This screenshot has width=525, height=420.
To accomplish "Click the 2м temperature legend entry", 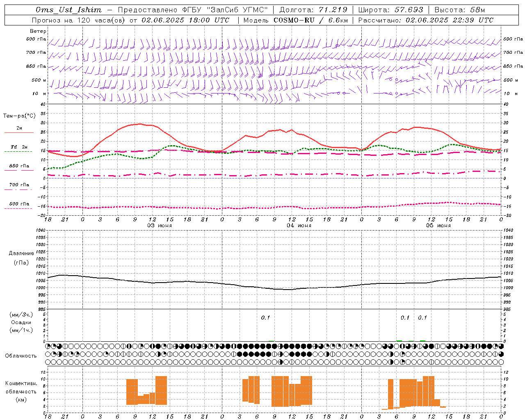I will (x=19, y=128).
